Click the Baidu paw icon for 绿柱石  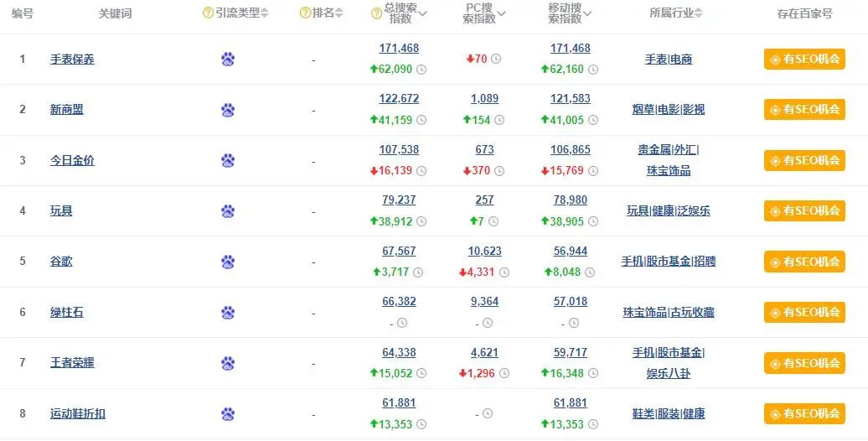point(228,313)
